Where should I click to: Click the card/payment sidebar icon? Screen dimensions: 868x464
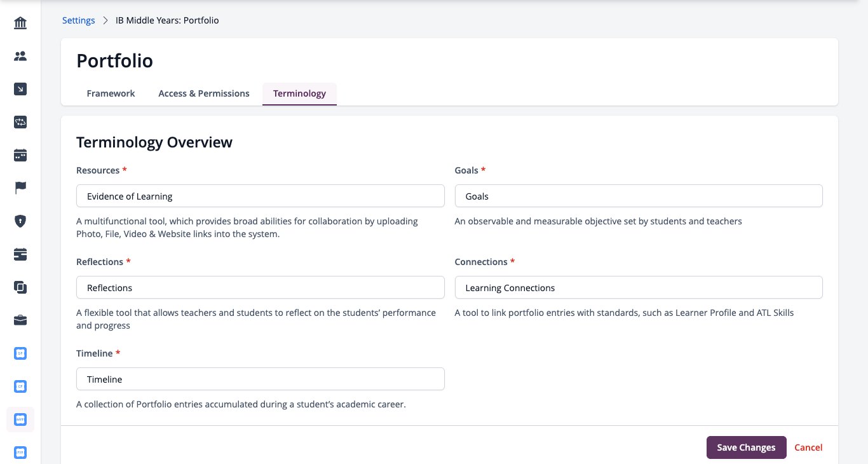click(x=20, y=254)
